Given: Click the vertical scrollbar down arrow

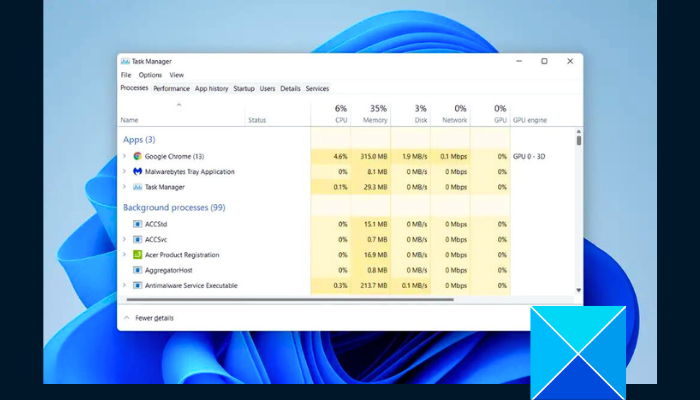Looking at the screenshot, I should pos(579,290).
